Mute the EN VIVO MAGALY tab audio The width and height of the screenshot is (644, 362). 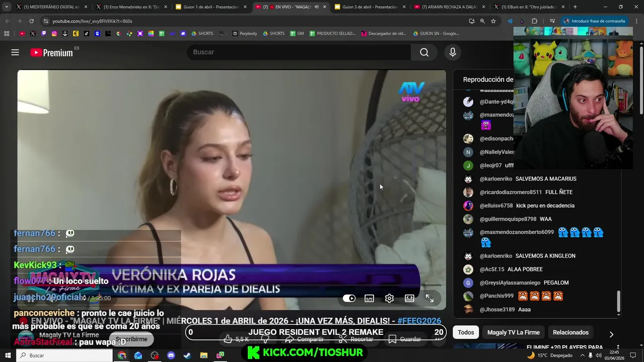tap(316, 7)
